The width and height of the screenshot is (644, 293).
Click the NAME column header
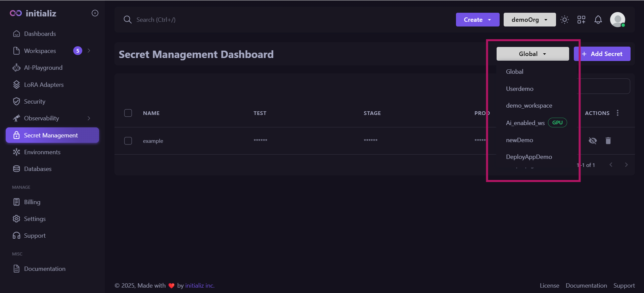151,113
